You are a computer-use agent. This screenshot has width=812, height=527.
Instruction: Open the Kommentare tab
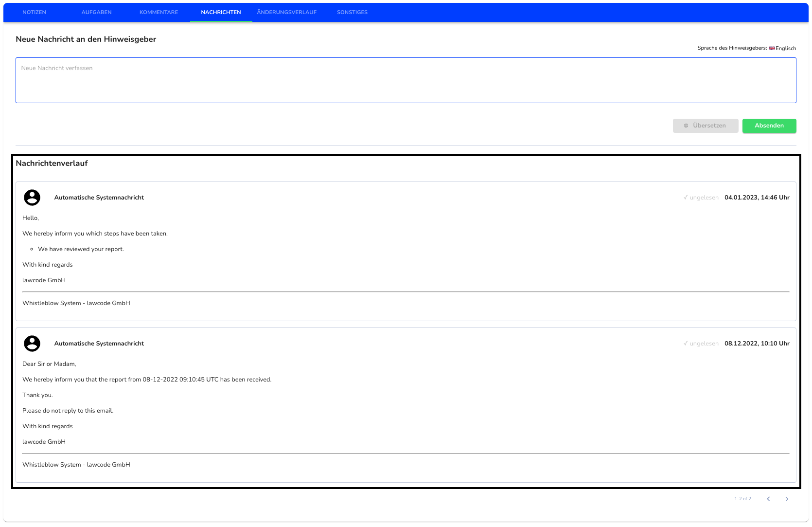159,12
